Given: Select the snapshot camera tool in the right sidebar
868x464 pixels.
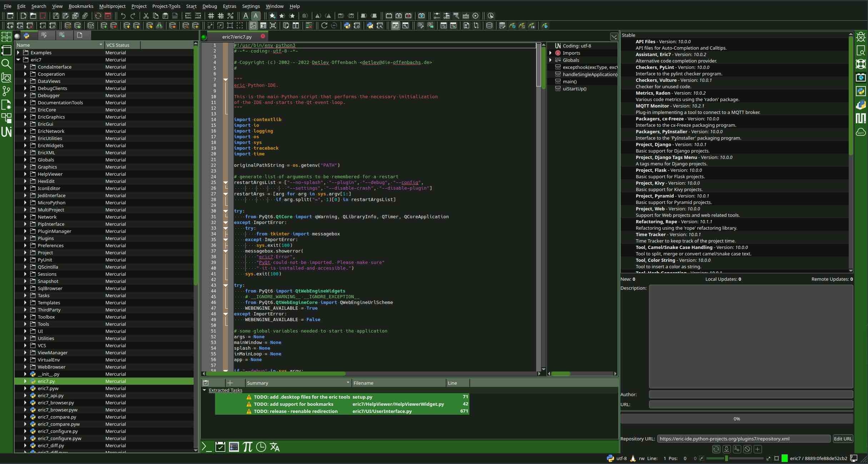Looking at the screenshot, I should pos(861,78).
